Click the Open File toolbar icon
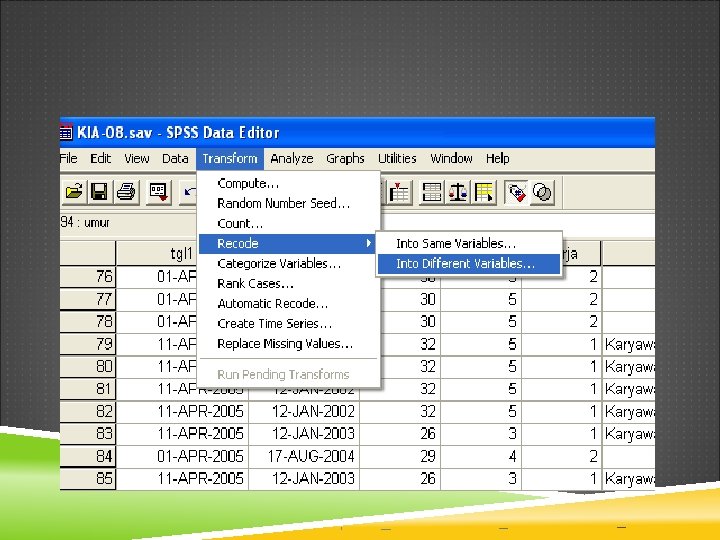The width and height of the screenshot is (720, 540). 74,191
